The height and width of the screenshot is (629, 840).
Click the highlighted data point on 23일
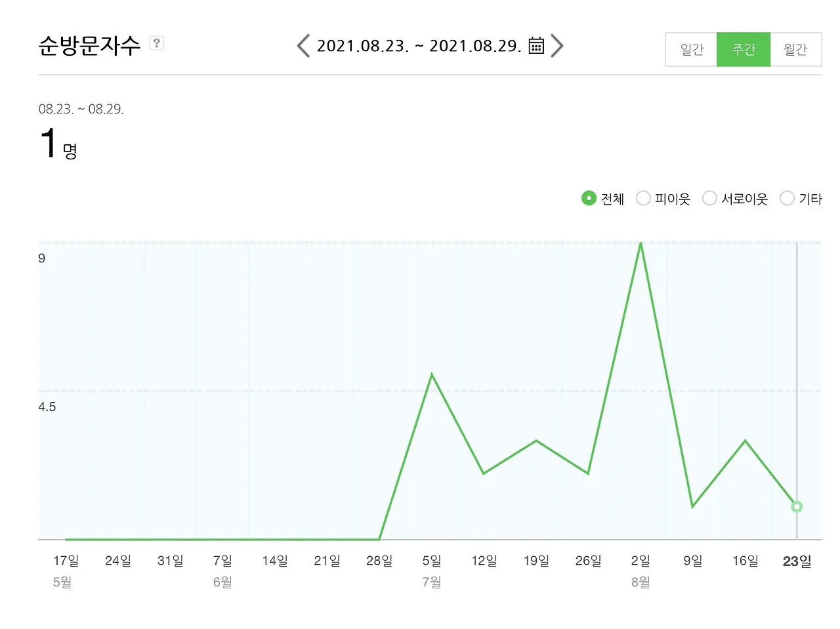point(797,506)
